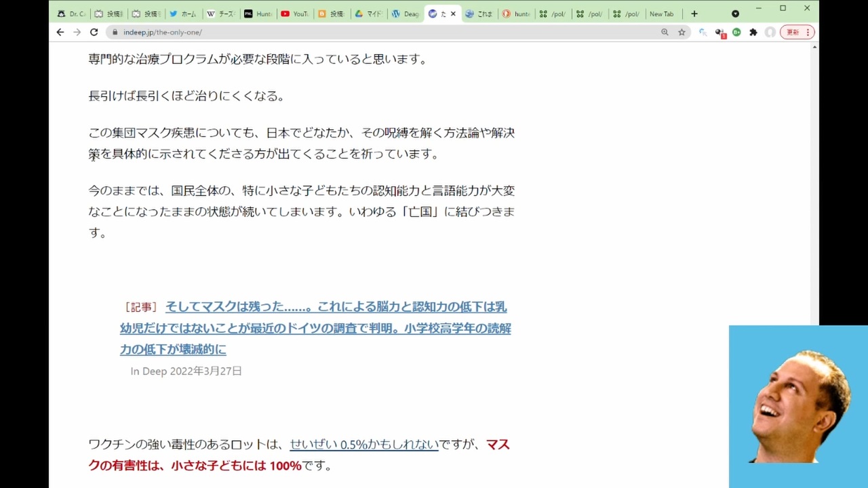Open the Chrome profile avatar
This screenshot has width=868, height=488.
pos(770,32)
